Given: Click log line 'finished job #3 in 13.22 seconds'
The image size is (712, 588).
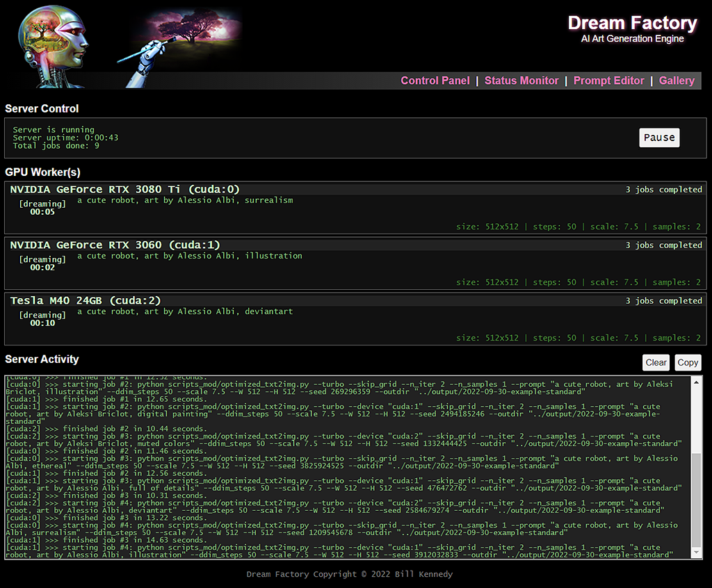Looking at the screenshot, I should click(106, 518).
